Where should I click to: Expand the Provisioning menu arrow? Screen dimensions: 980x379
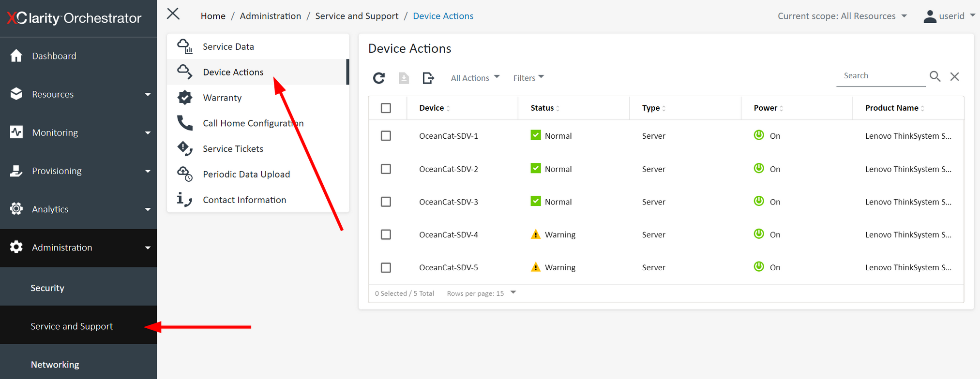(148, 171)
